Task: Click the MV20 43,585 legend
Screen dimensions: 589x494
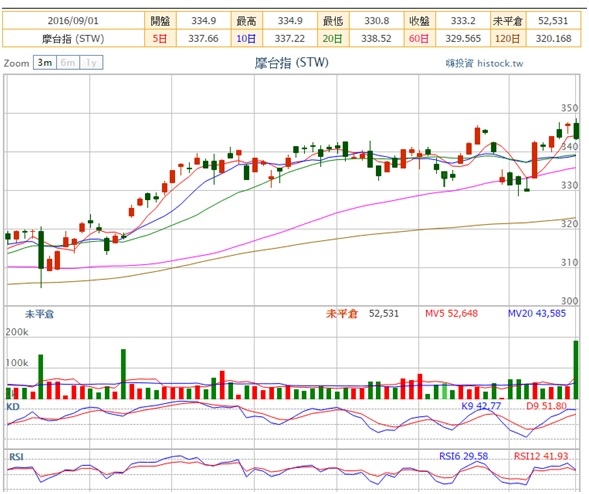Action: [x=536, y=313]
